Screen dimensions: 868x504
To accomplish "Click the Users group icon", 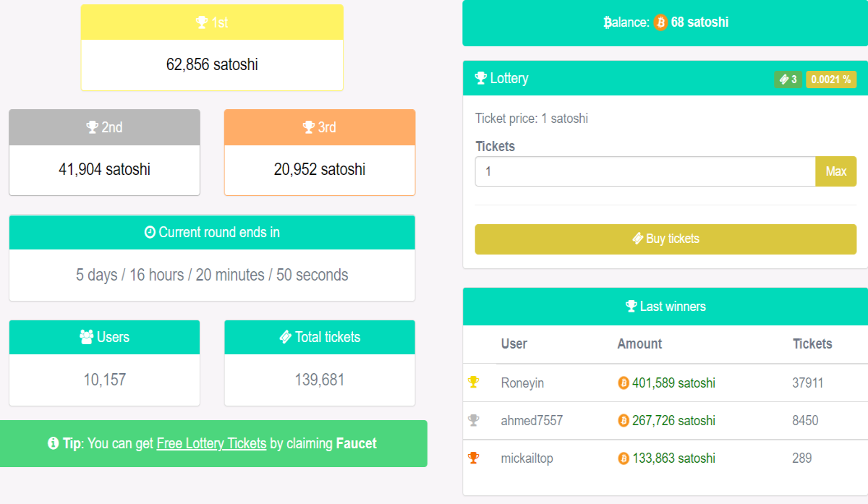I will click(x=87, y=337).
